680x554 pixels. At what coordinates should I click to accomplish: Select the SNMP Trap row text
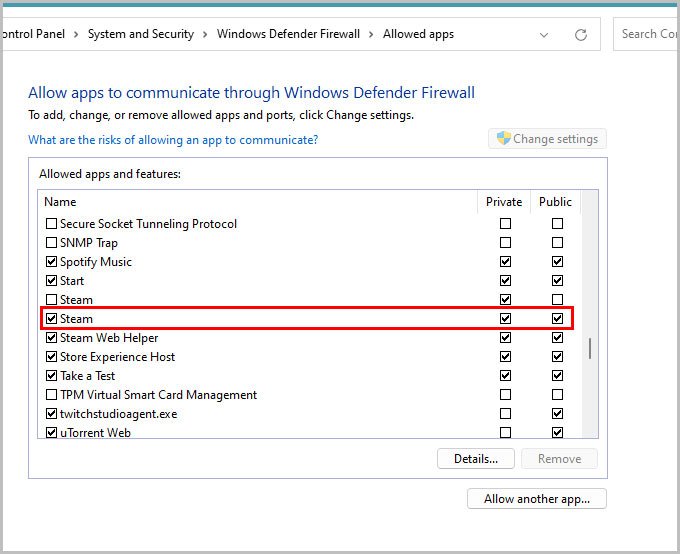point(88,243)
